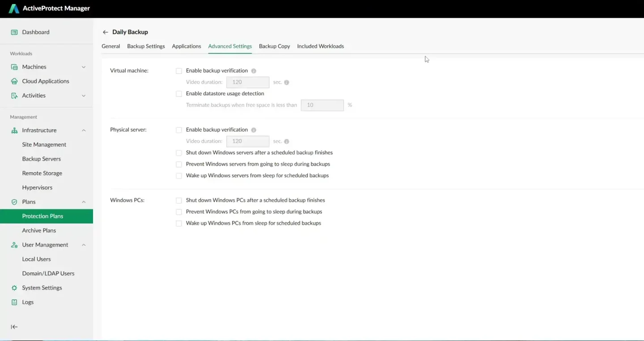Click the back arrow beside Daily Backup
Viewport: 644px width, 341px height.
click(105, 32)
